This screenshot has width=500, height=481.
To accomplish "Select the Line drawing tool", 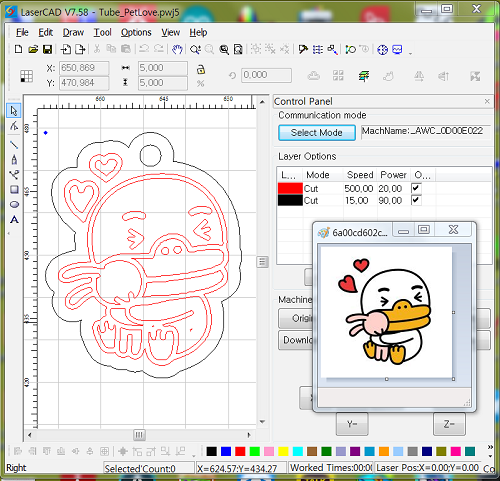I will point(14,144).
